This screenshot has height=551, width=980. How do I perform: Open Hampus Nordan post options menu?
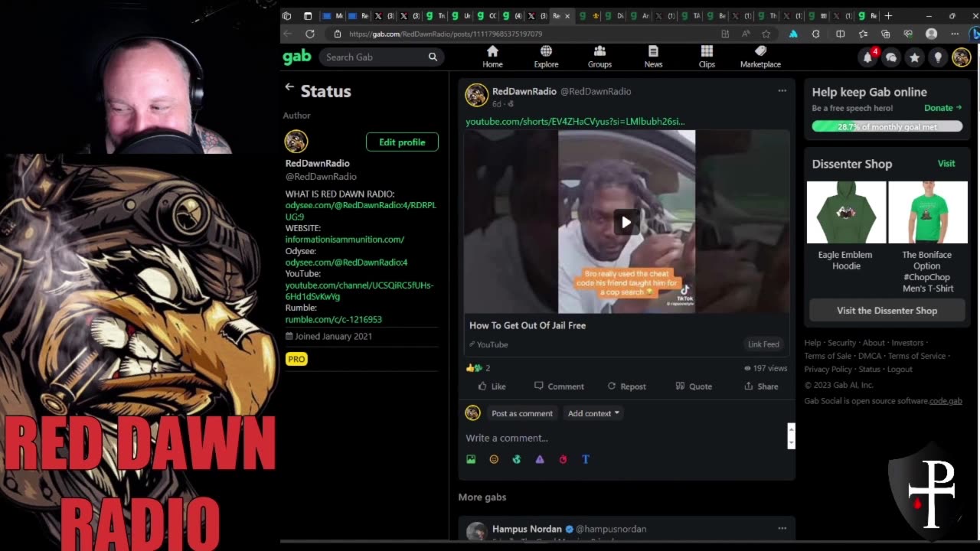(782, 528)
